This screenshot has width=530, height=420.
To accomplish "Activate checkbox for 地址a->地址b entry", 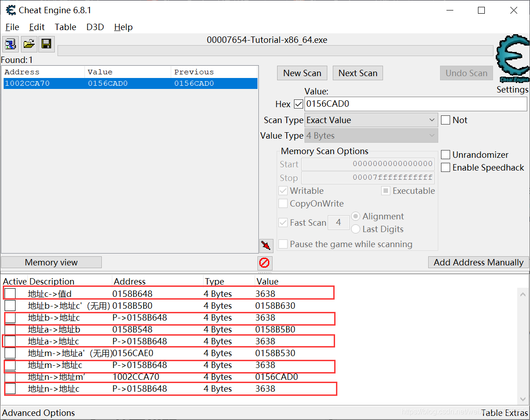I will (x=10, y=329).
